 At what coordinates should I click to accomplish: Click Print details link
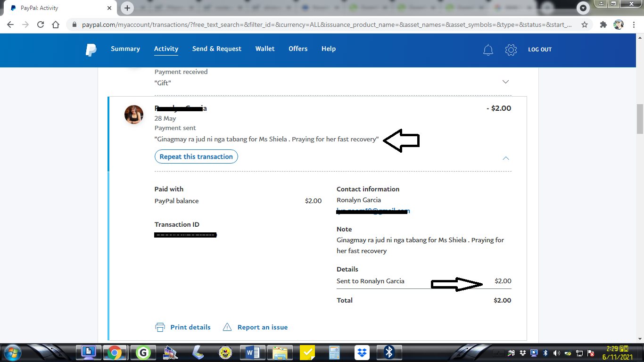(x=190, y=327)
